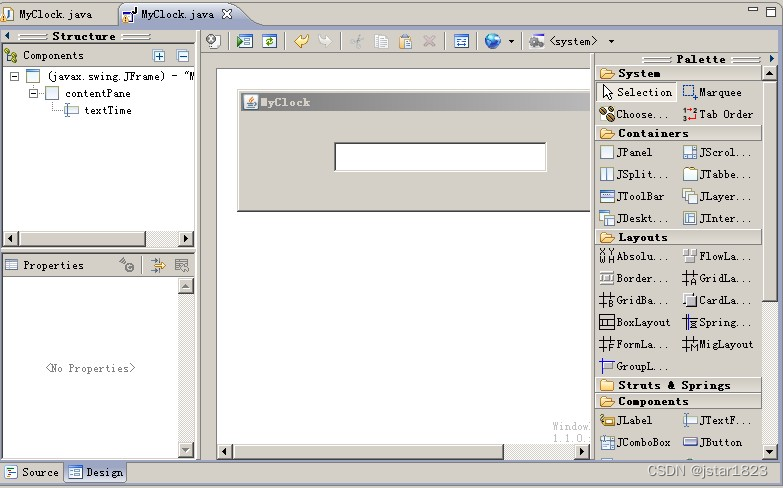Expand the Struts & Springs palette category
This screenshot has height=488, width=783.
[679, 385]
